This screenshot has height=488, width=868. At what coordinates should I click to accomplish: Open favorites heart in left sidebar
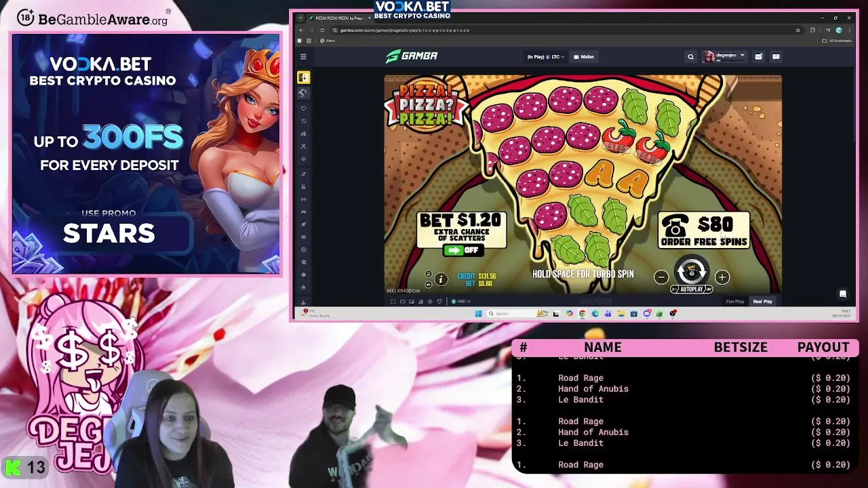pyautogui.click(x=303, y=108)
